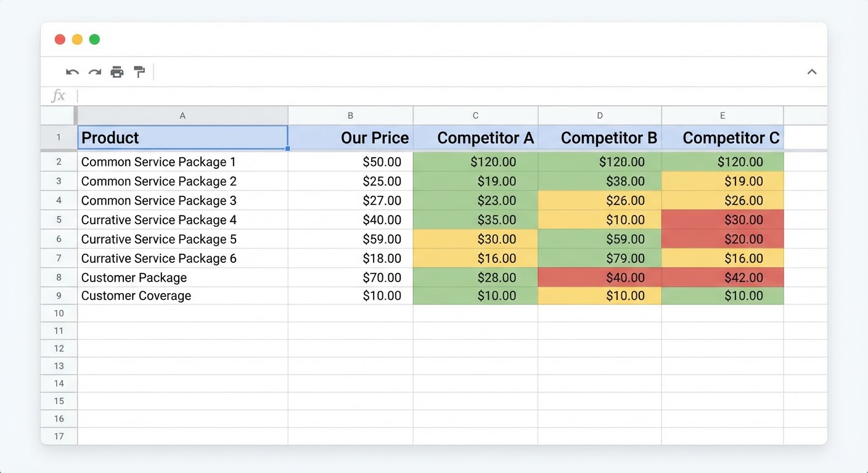This screenshot has width=868, height=473.
Task: Click the Redo arrow icon
Action: tap(94, 72)
